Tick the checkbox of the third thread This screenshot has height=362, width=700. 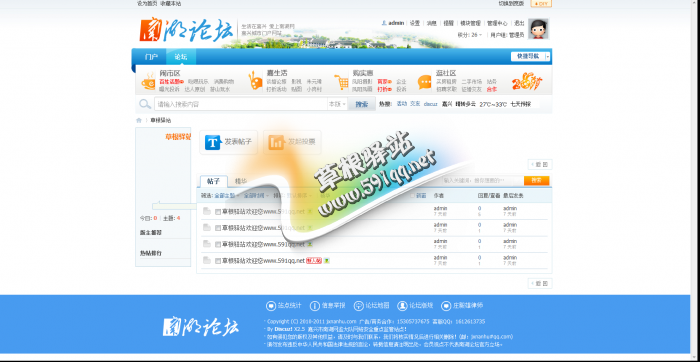point(218,245)
